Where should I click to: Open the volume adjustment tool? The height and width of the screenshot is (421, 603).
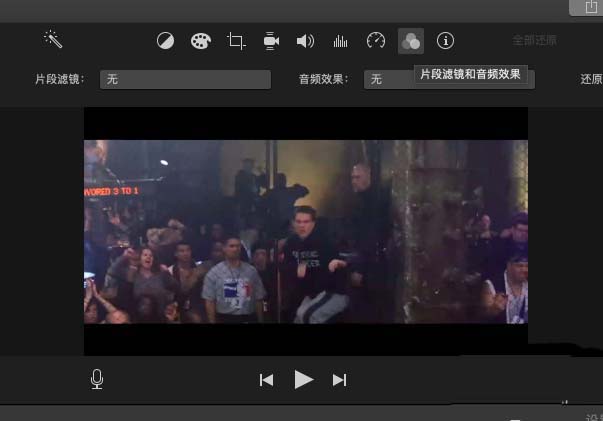coord(305,41)
